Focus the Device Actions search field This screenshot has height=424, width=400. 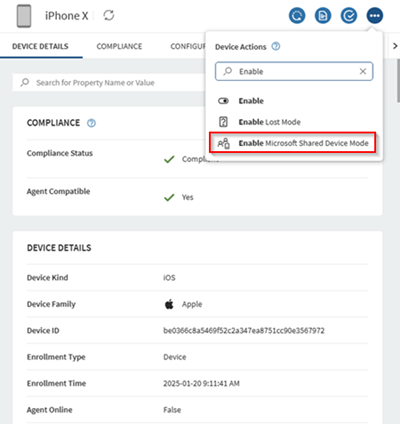294,71
